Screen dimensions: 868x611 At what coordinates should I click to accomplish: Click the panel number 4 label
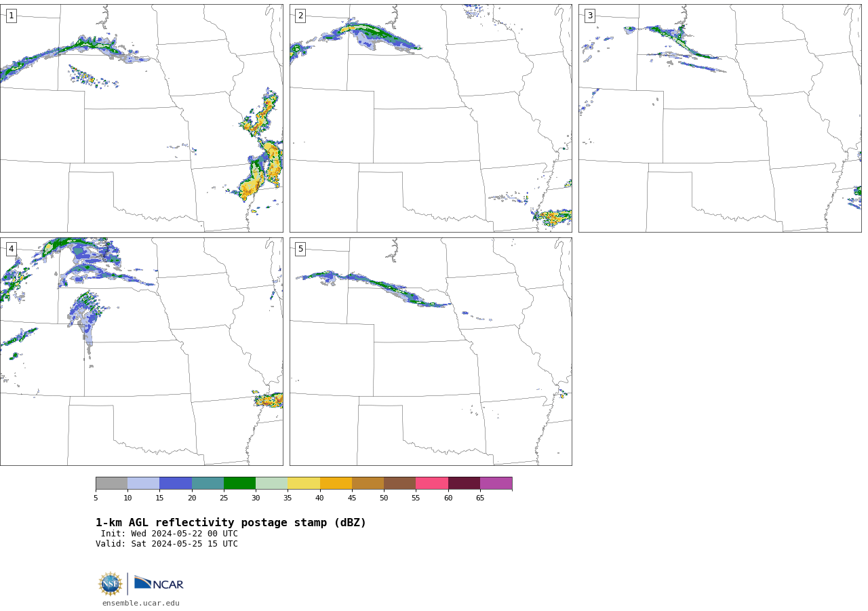pos(11,249)
